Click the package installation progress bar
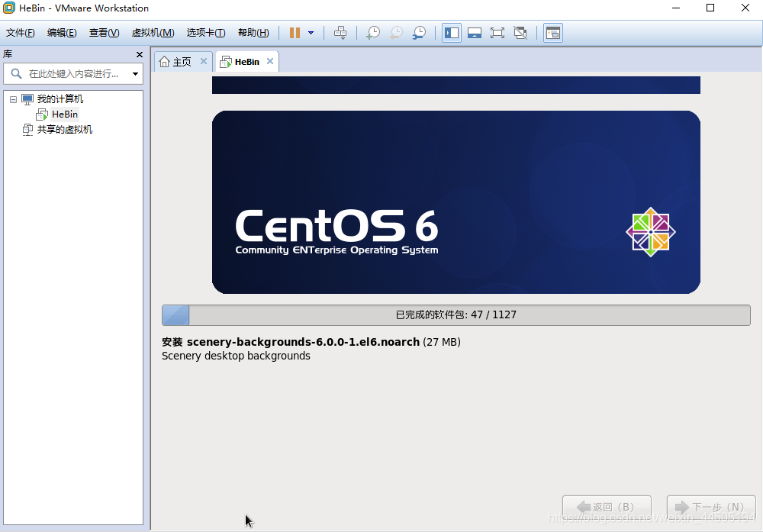This screenshot has height=532, width=763. click(456, 315)
